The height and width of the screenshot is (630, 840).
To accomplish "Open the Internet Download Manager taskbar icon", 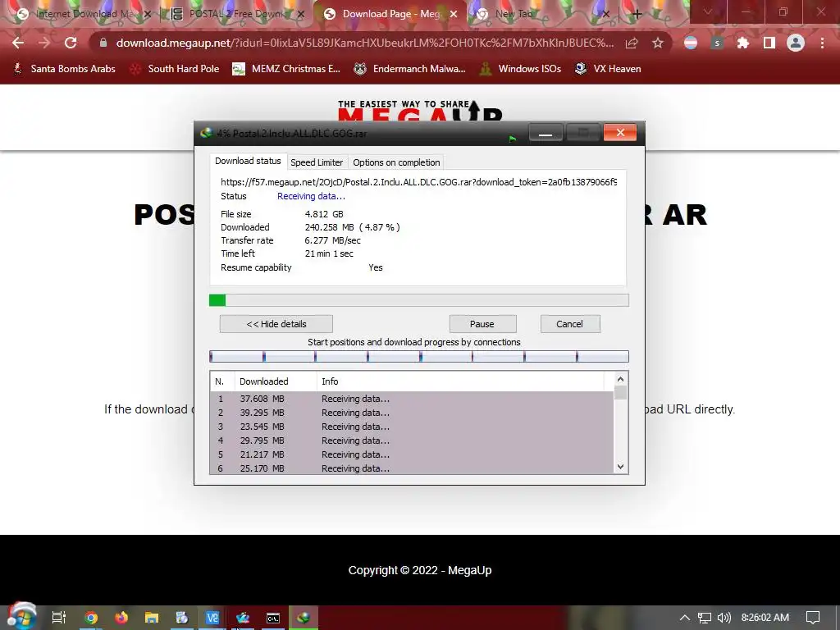I will [x=304, y=618].
